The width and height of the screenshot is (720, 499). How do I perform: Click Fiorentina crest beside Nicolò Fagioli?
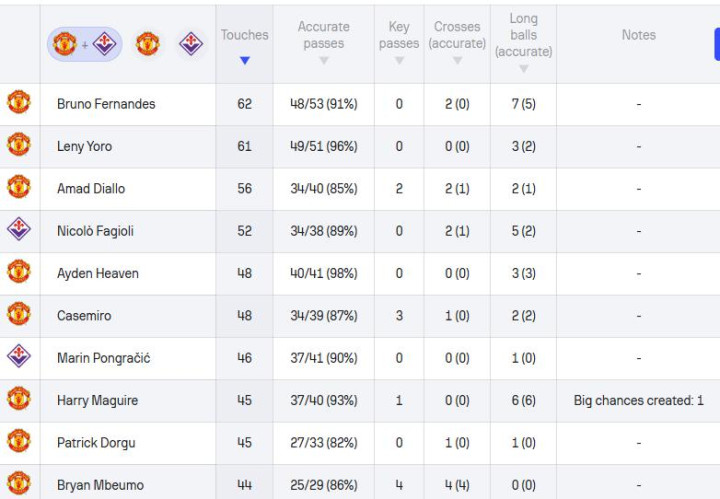pos(19,229)
